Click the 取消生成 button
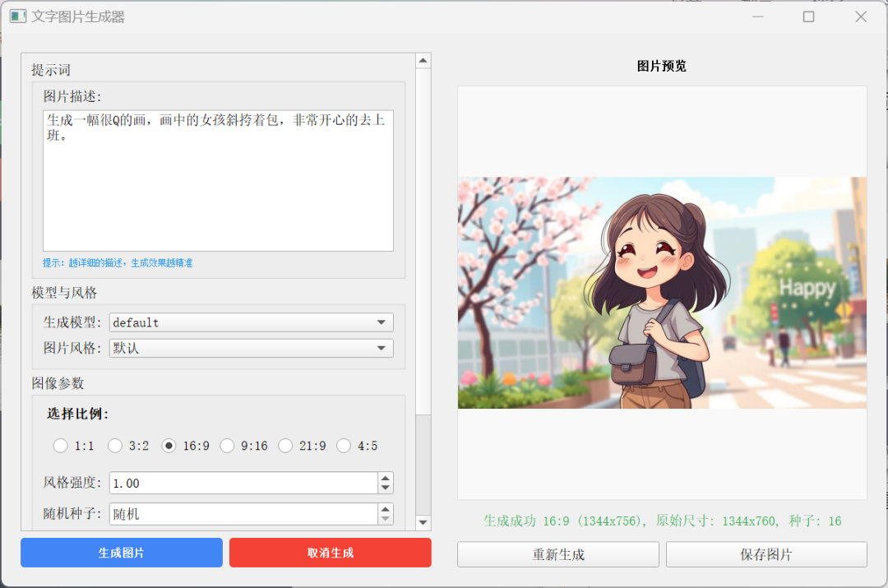The width and height of the screenshot is (888, 588). tap(331, 553)
